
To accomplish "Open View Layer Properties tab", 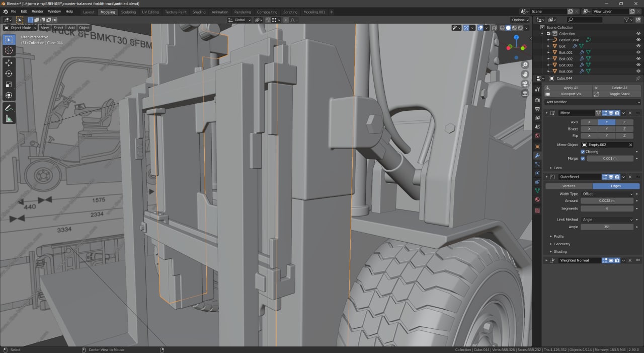I will [537, 118].
